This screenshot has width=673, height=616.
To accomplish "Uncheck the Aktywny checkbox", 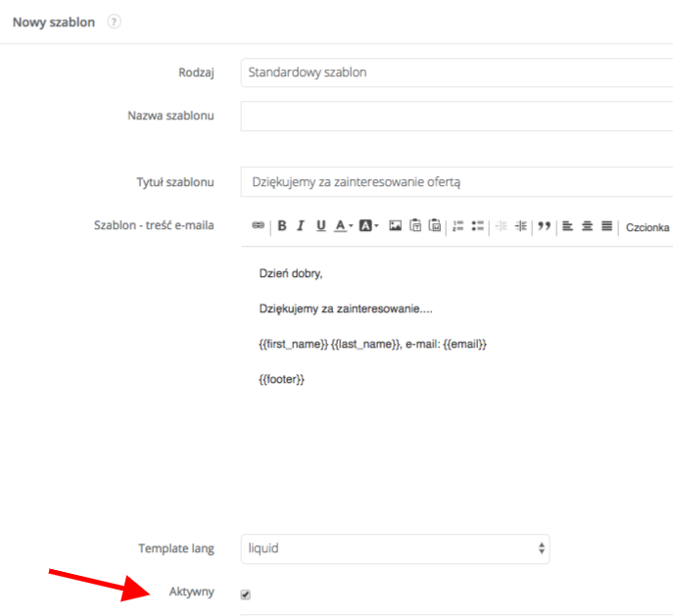I will click(x=246, y=594).
